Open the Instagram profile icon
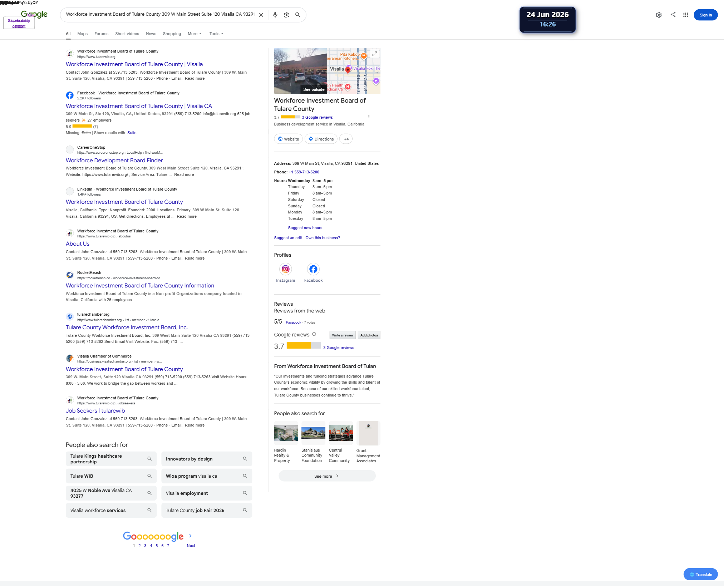This screenshot has height=586, width=728. click(285, 269)
